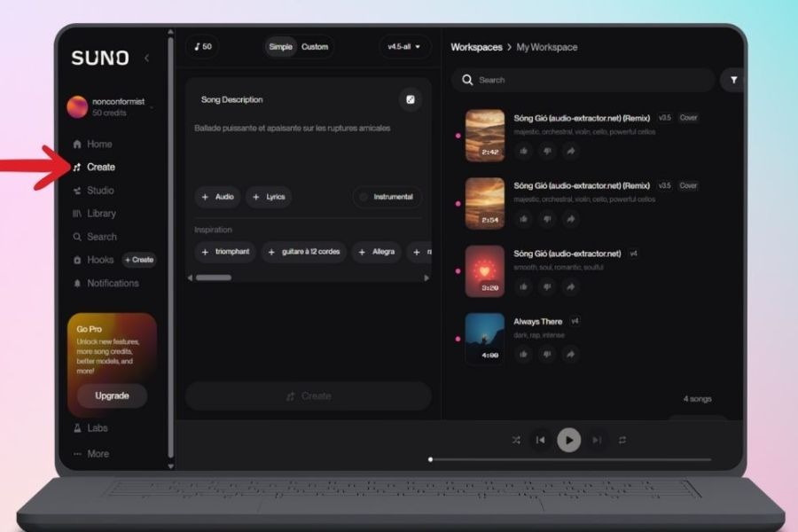The width and height of the screenshot is (798, 532).
Task: Go to the previous track
Action: [x=540, y=440]
